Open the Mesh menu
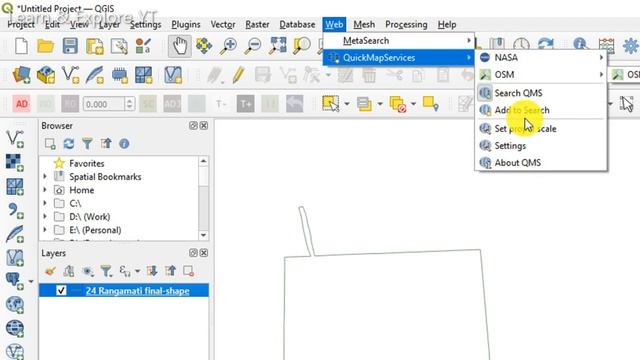640x360 pixels. click(364, 24)
